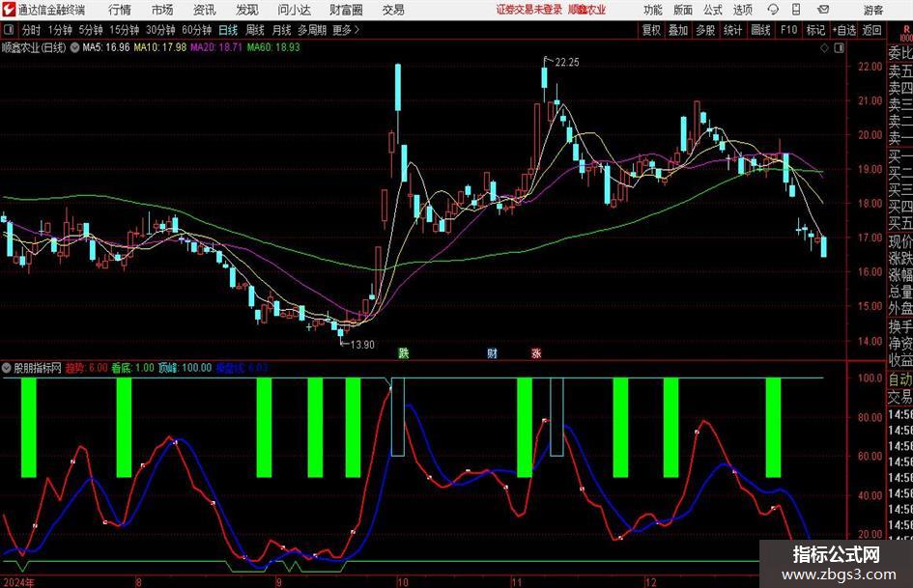Switch to 60分钟 period
This screenshot has height=588, width=913.
click(x=196, y=30)
